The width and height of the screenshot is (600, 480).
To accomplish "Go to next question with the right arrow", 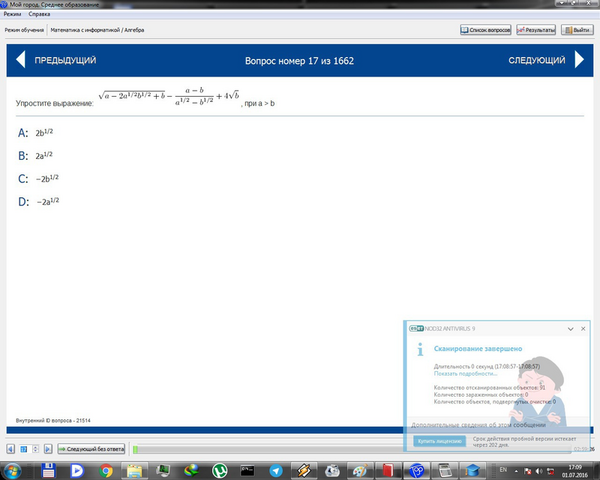I will coord(579,60).
